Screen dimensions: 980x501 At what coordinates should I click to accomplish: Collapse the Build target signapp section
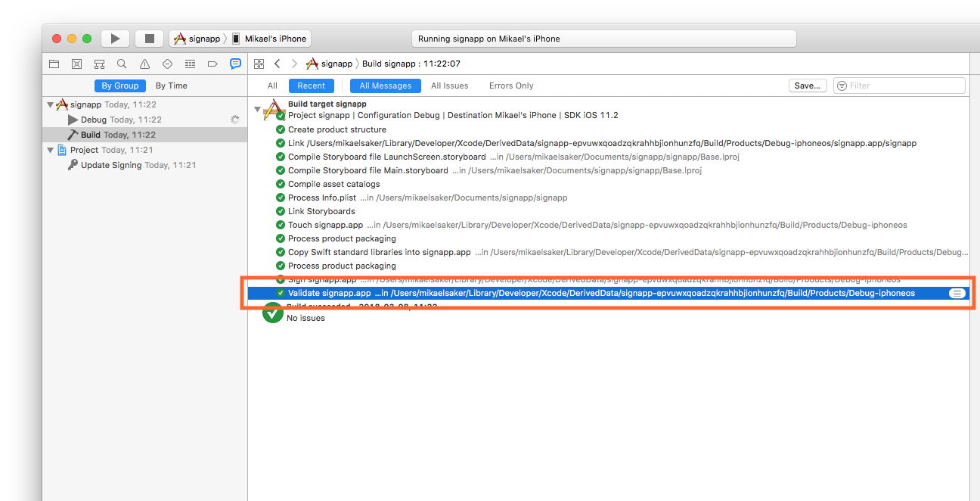[x=257, y=110]
